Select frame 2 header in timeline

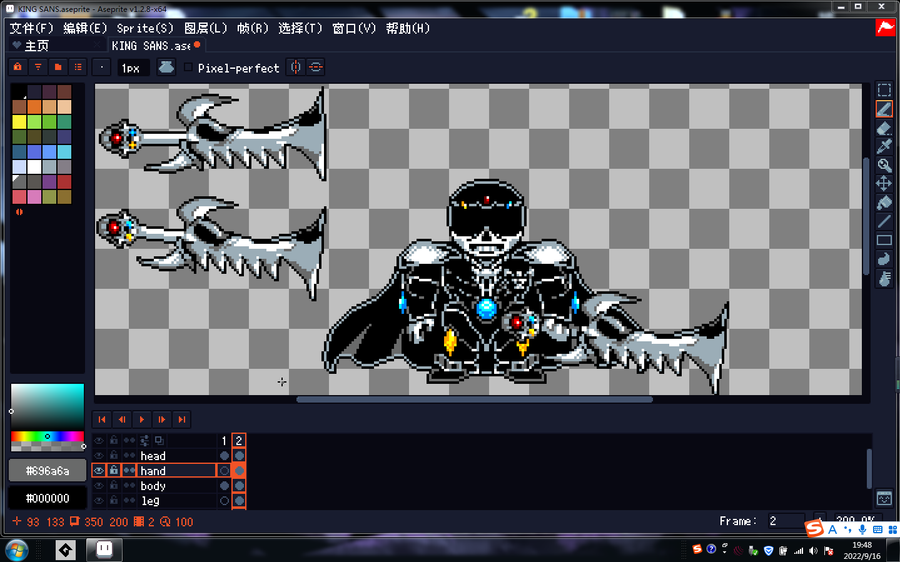click(x=239, y=441)
